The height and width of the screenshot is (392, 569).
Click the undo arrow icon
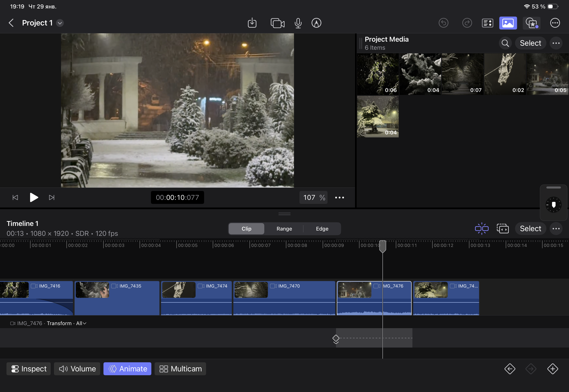pos(444,23)
